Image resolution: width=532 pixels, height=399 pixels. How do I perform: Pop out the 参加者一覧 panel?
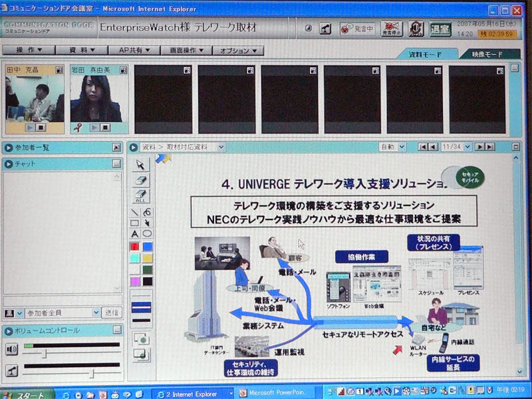[x=116, y=148]
